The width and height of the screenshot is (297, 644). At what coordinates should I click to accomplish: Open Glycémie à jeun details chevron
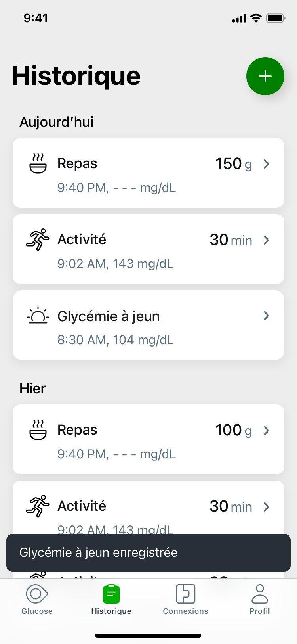[x=267, y=316]
